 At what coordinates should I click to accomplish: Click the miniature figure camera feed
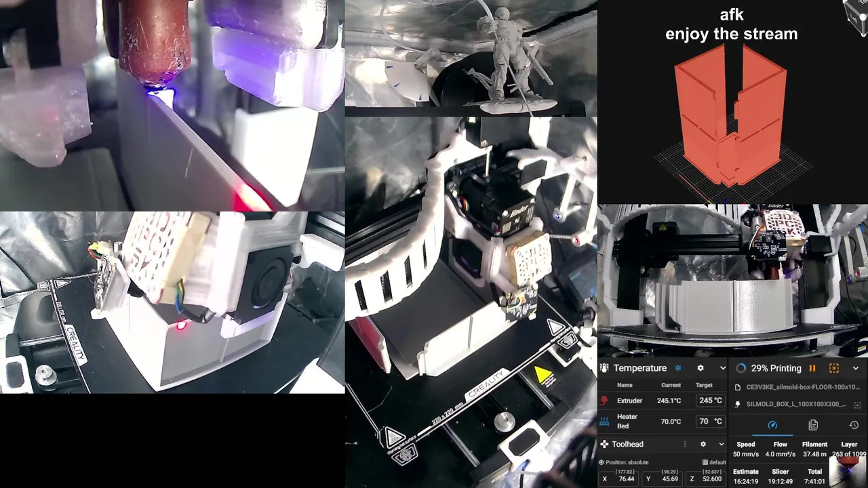[x=471, y=58]
